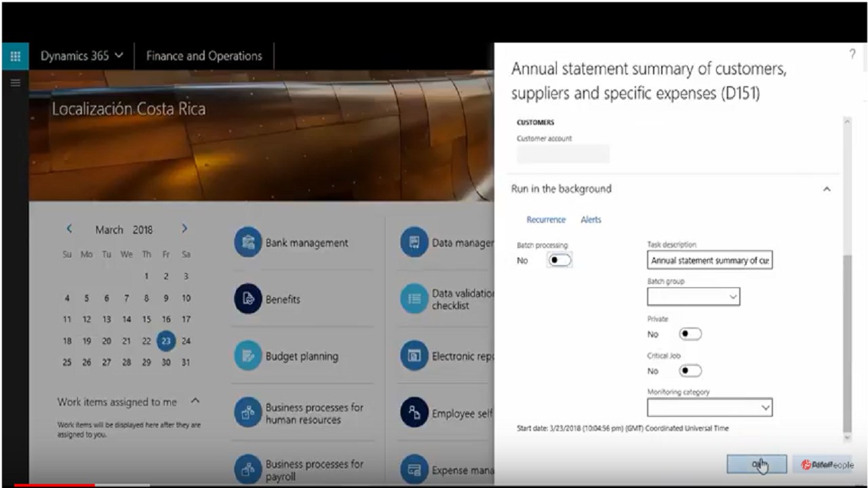This screenshot has height=488, width=868.
Task: Open Business processes for human resources icon
Action: click(248, 413)
